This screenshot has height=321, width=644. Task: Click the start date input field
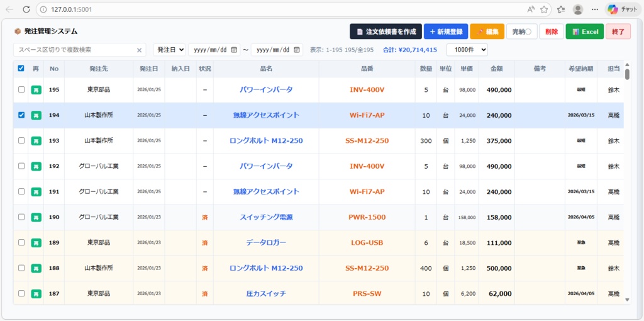(x=214, y=50)
